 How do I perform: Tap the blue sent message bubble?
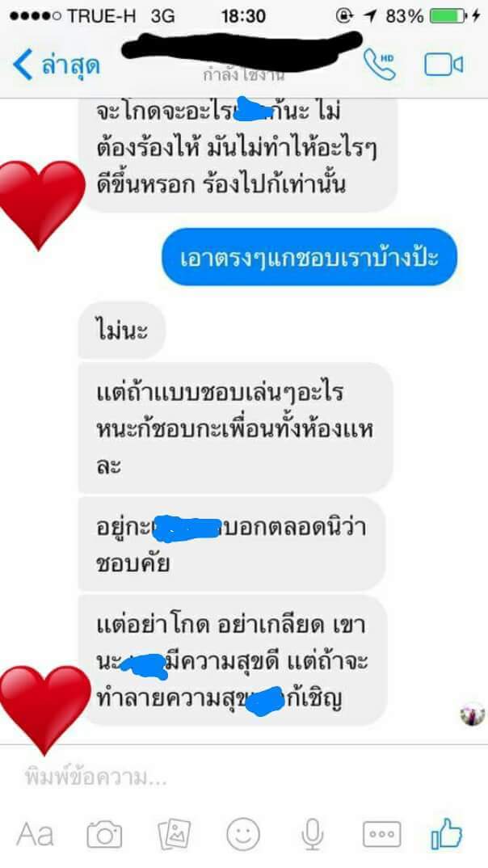click(x=309, y=257)
